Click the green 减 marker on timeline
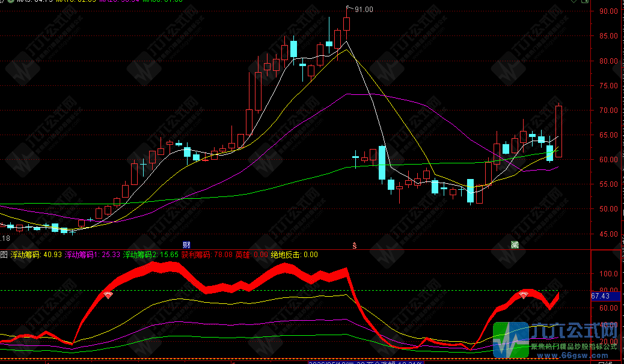624x364 pixels. [x=515, y=244]
